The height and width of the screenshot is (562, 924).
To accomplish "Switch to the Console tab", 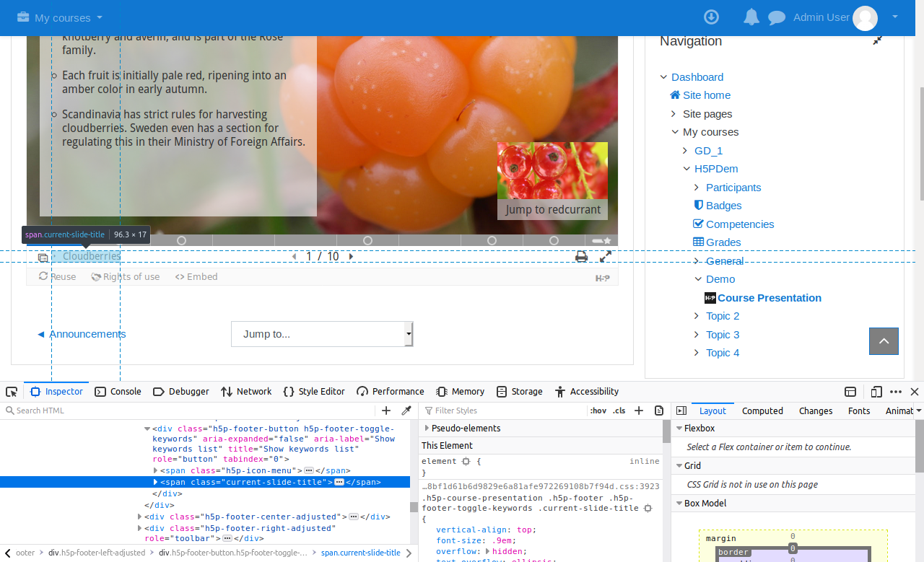I will [x=118, y=392].
